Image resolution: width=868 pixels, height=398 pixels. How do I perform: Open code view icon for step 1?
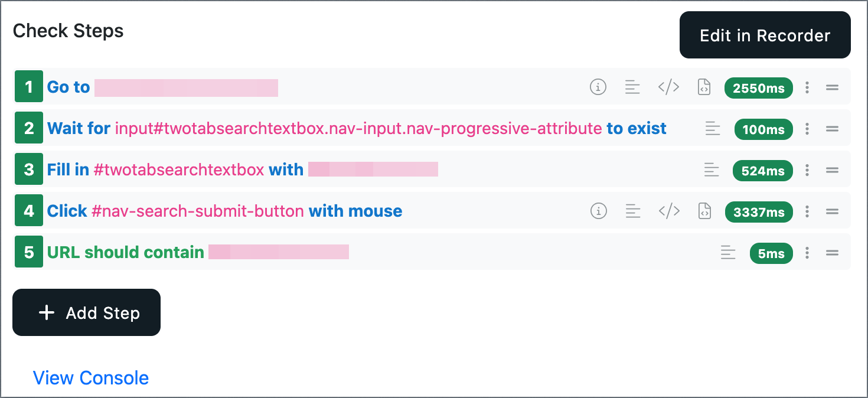(x=668, y=87)
